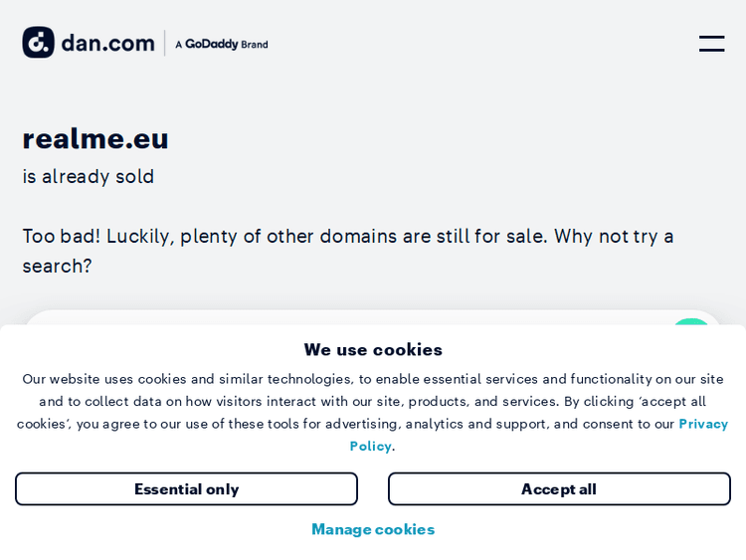Click the vertical divider beside dan.com logo
746x560 pixels.
point(164,44)
